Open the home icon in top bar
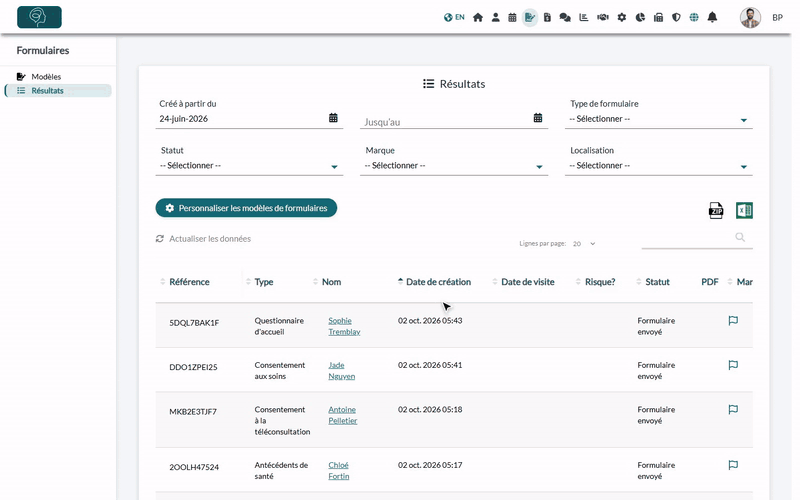 [478, 17]
